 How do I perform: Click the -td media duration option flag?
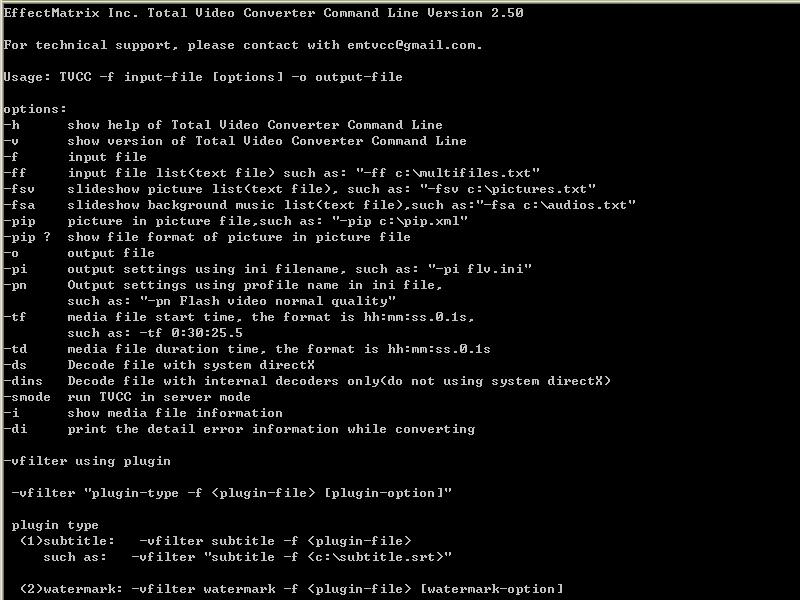[x=16, y=349]
